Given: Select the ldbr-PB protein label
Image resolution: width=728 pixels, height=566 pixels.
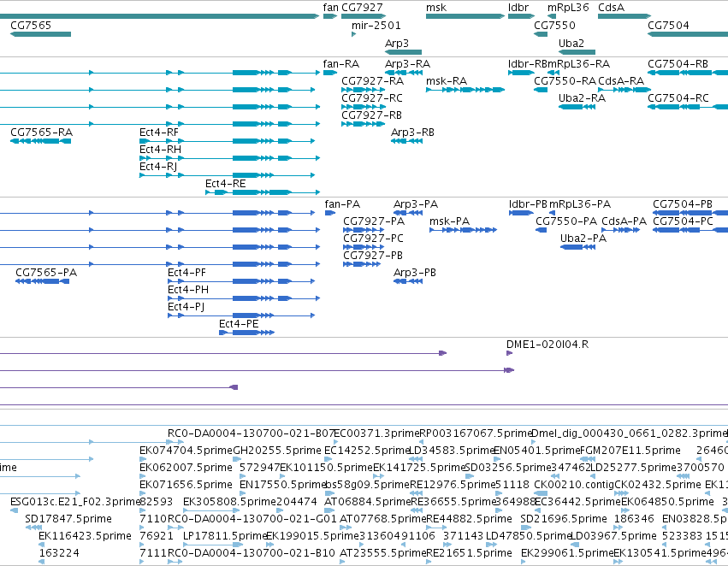Looking at the screenshot, I should point(528,204).
